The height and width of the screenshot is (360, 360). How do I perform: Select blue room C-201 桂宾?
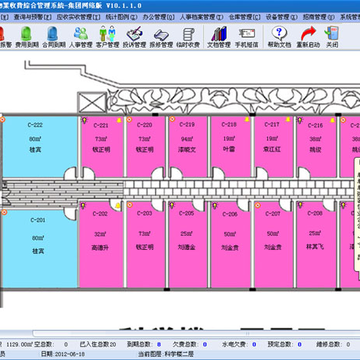(x=40, y=248)
